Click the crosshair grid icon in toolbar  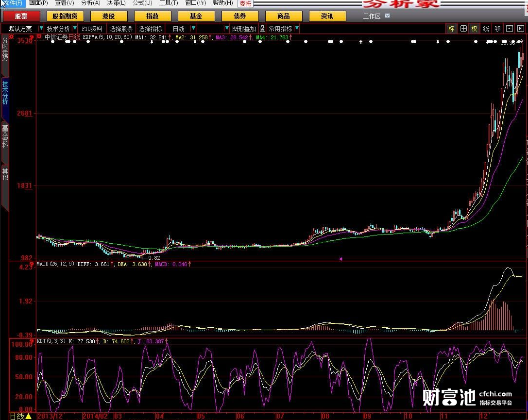click(463, 29)
